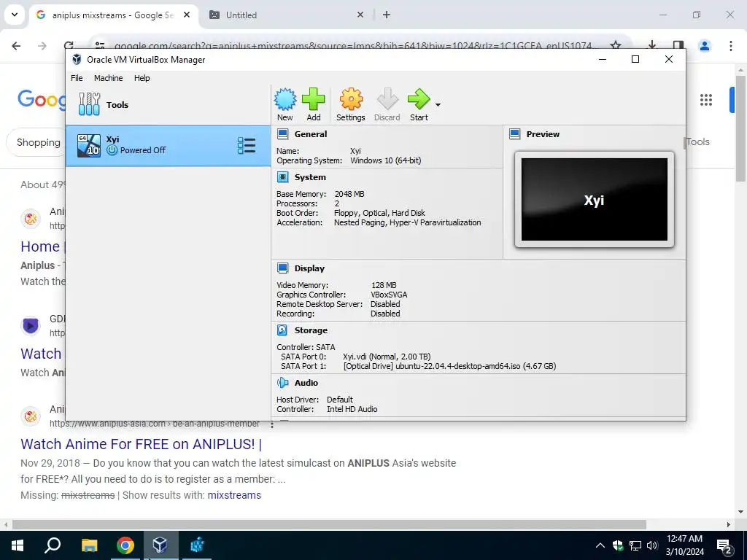
Task: Show hidden system tray icons chevron
Action: click(600, 545)
